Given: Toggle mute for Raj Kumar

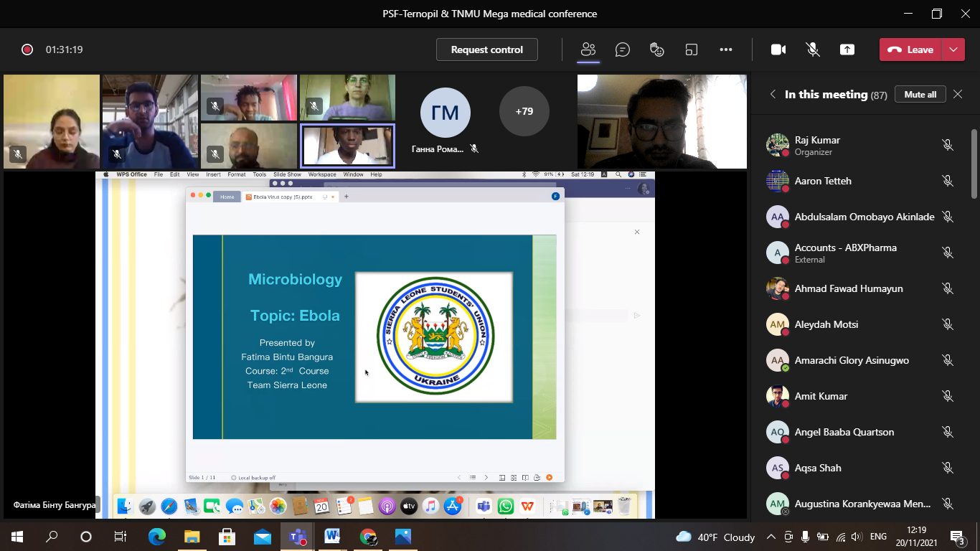Looking at the screenshot, I should pyautogui.click(x=947, y=145).
